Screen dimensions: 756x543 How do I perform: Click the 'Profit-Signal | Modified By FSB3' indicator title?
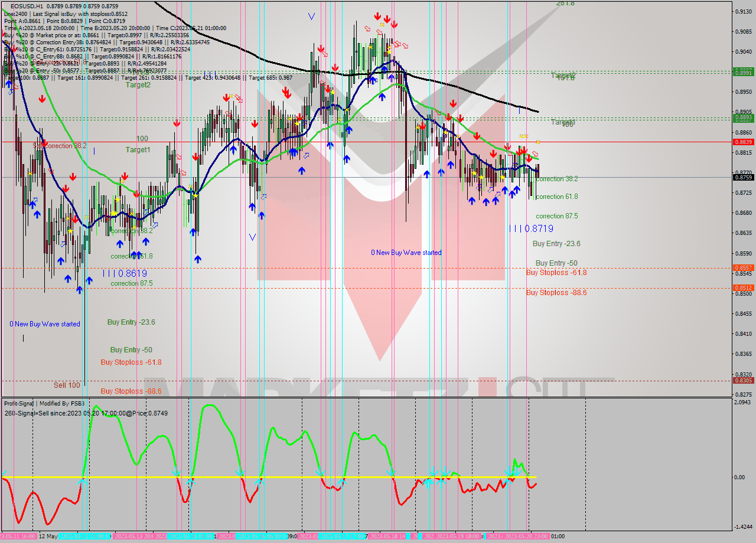(44, 404)
